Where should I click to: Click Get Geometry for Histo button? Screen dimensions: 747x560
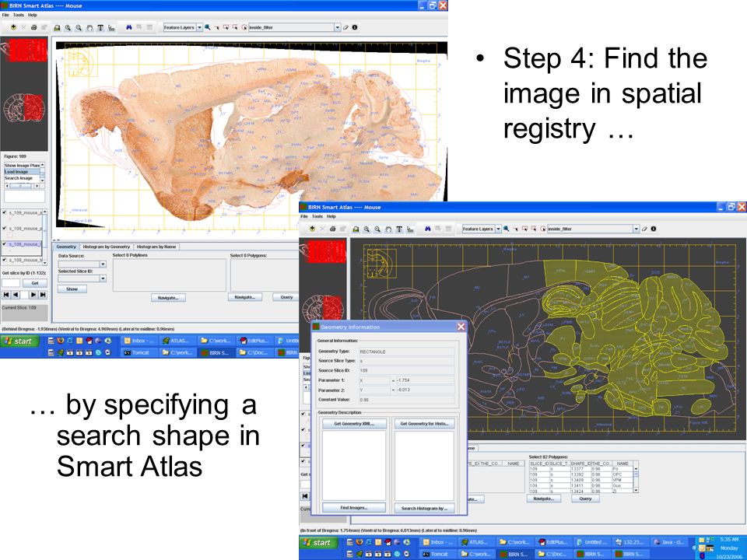[x=424, y=423]
